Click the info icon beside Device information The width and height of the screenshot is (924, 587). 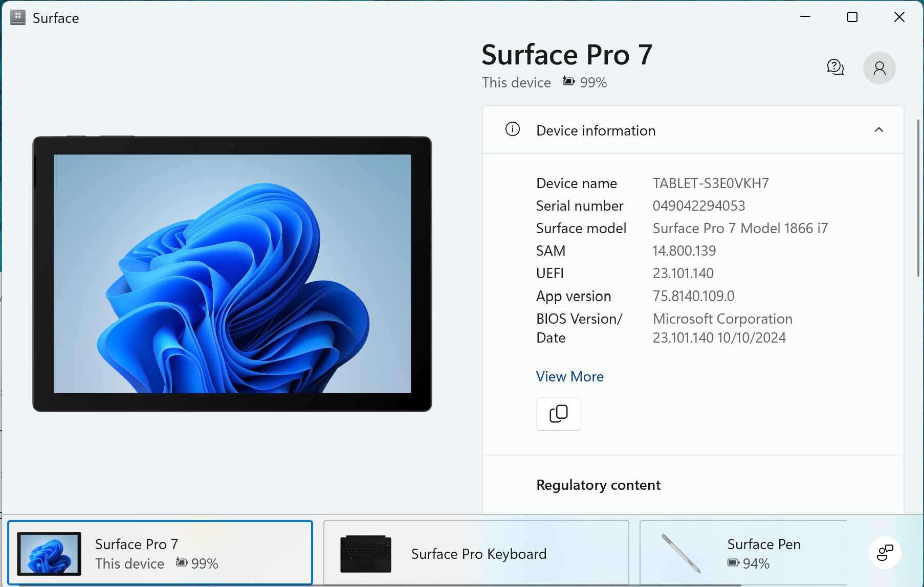pyautogui.click(x=512, y=129)
